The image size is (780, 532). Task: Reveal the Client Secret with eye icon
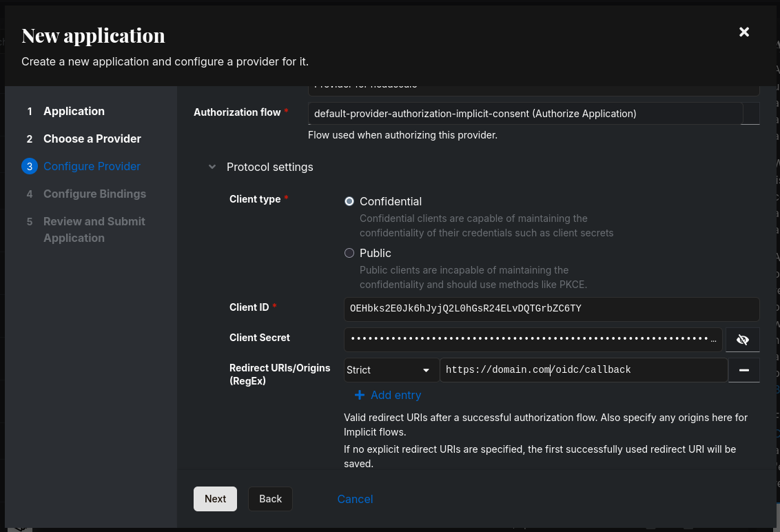click(742, 339)
